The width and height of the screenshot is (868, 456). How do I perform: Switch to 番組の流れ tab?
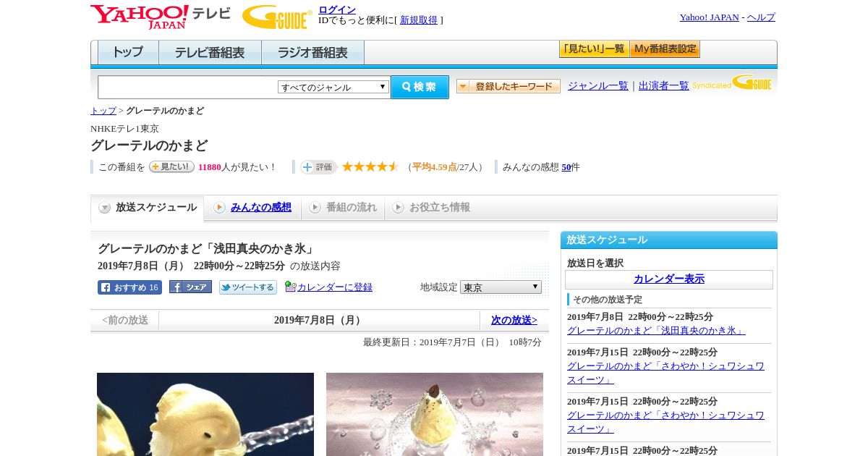coord(343,208)
